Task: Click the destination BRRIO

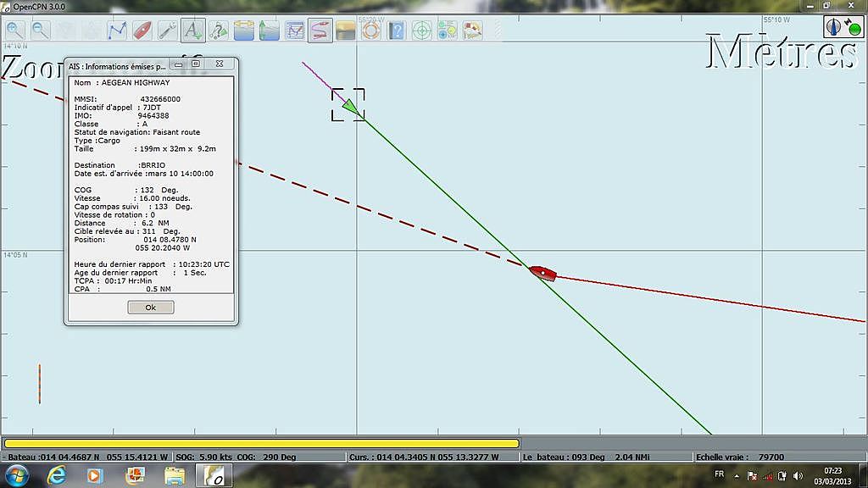Action: pyautogui.click(x=153, y=165)
